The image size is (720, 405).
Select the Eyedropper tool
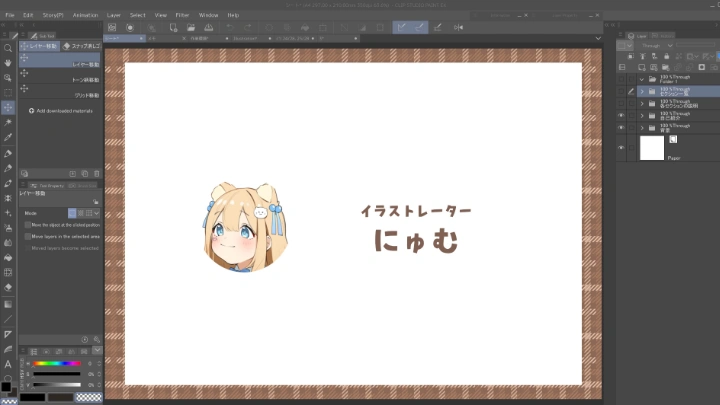pyautogui.click(x=8, y=137)
